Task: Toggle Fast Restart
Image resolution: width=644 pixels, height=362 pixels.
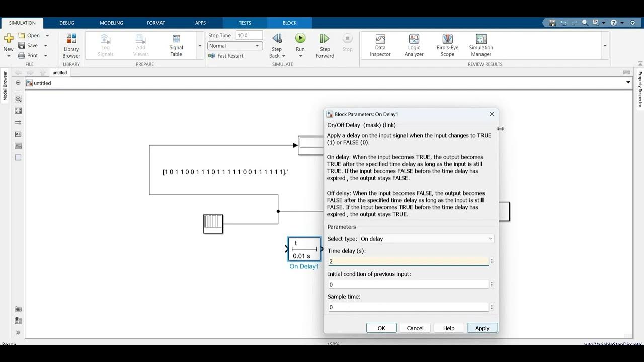Action: point(226,56)
